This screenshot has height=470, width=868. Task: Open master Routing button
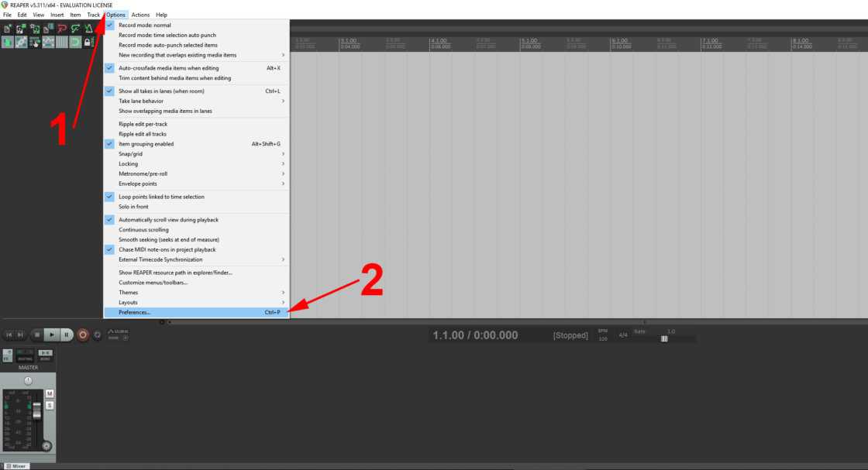coord(25,355)
